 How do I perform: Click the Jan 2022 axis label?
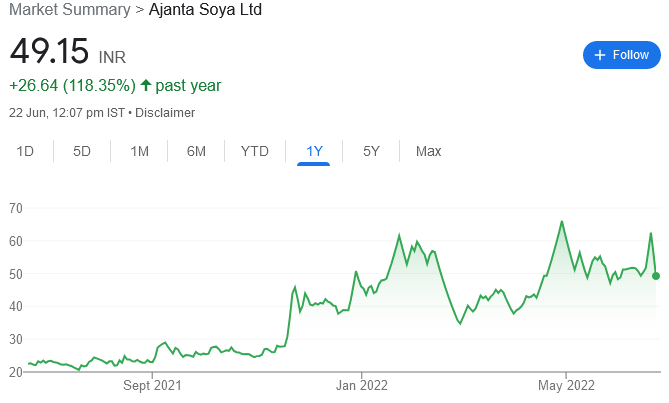360,385
